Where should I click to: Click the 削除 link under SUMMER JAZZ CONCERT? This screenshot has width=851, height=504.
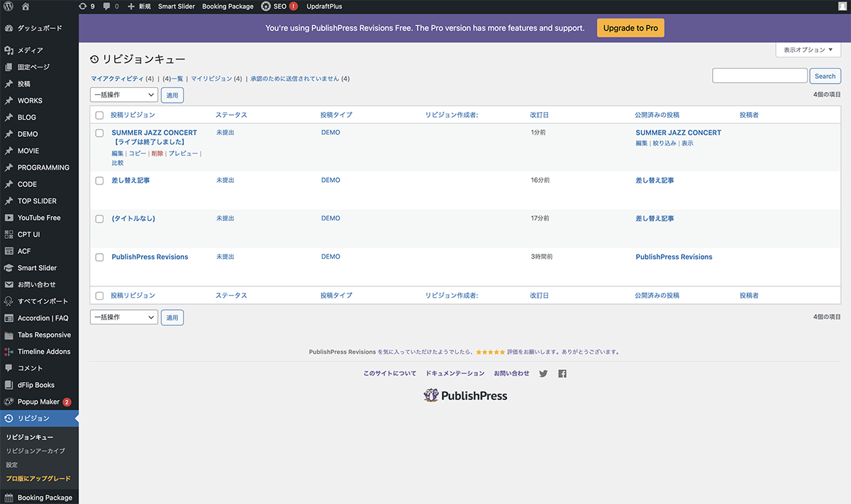tap(157, 153)
